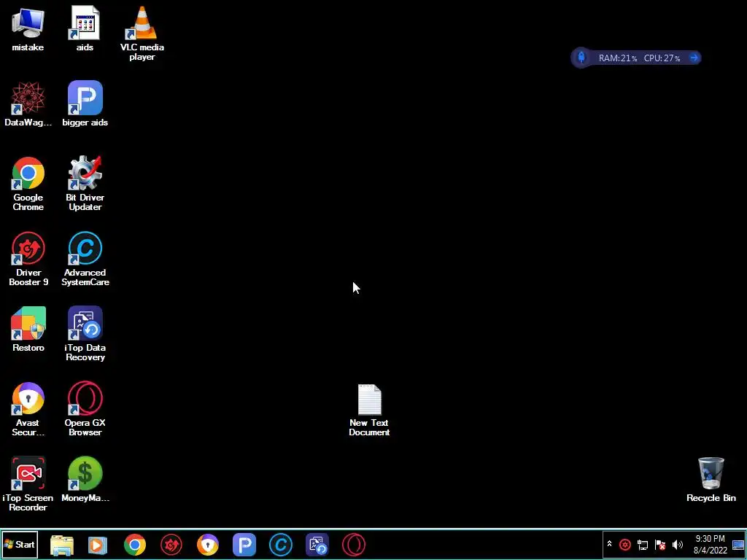Open Windows Media Player from taskbar

[x=98, y=545]
